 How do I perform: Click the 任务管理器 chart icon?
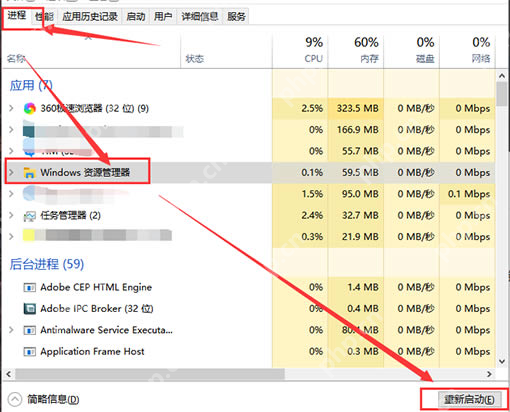click(29, 216)
